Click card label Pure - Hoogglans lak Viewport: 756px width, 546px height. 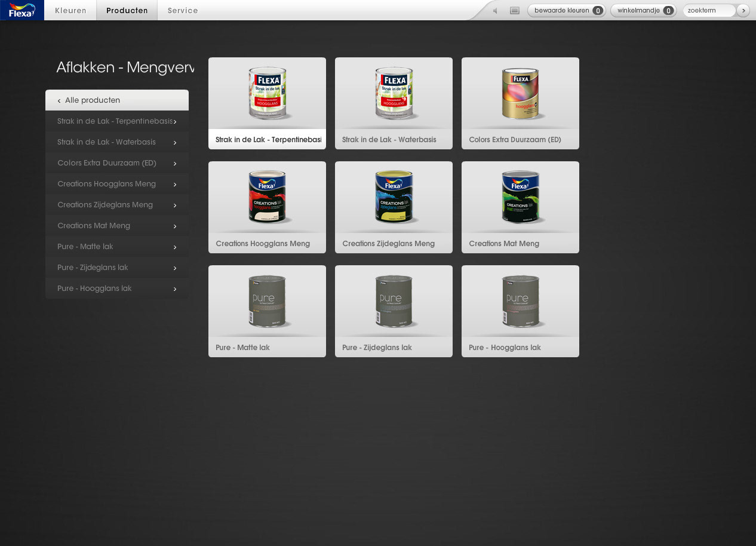click(505, 348)
